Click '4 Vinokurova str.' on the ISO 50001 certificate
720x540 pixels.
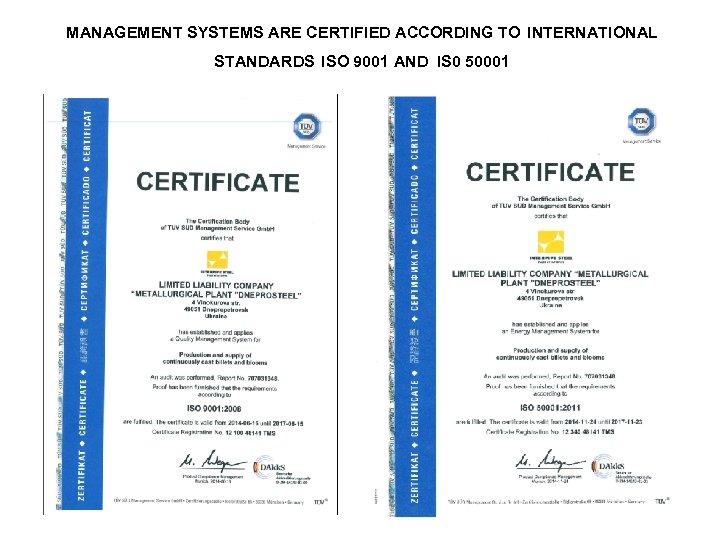tap(550, 292)
